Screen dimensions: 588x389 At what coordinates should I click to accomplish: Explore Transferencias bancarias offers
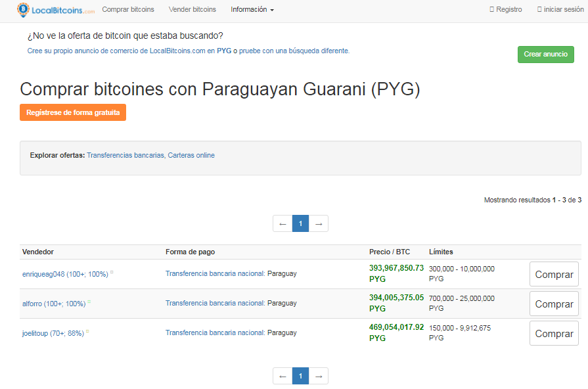coord(125,155)
